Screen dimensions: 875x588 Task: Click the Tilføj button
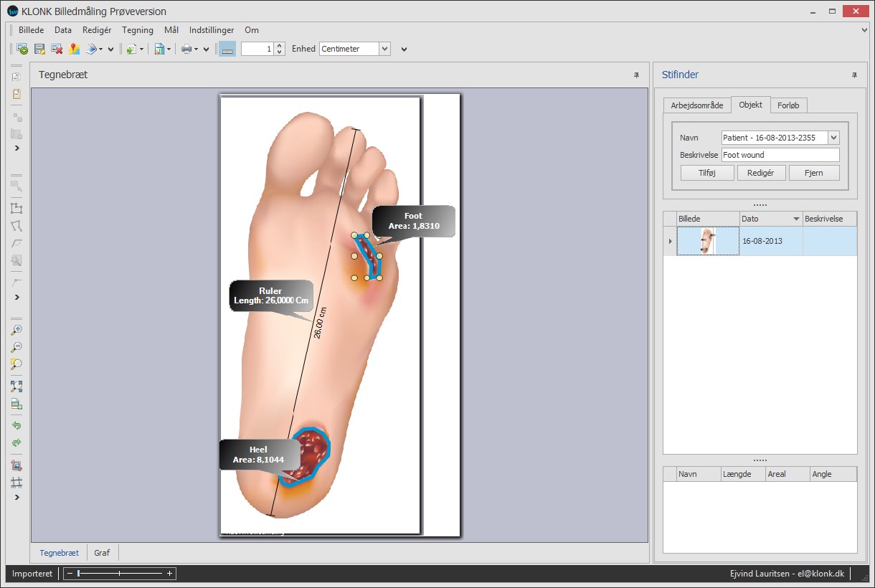pos(706,173)
